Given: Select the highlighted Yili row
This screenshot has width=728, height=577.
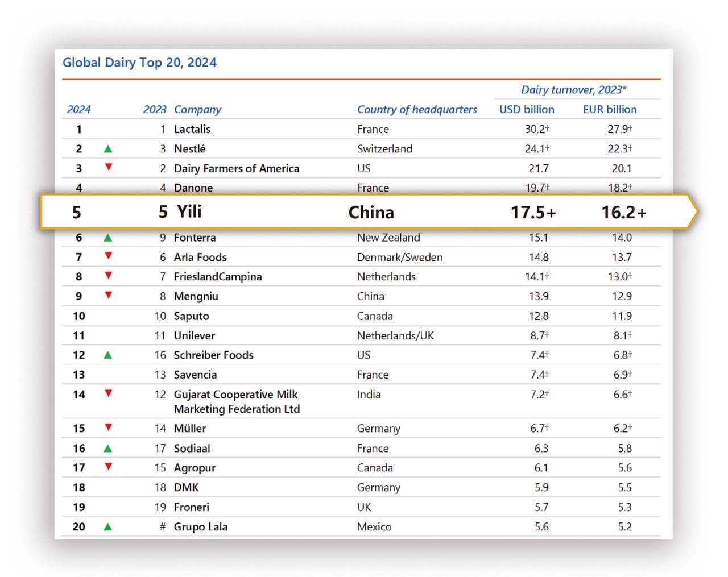Looking at the screenshot, I should (364, 211).
